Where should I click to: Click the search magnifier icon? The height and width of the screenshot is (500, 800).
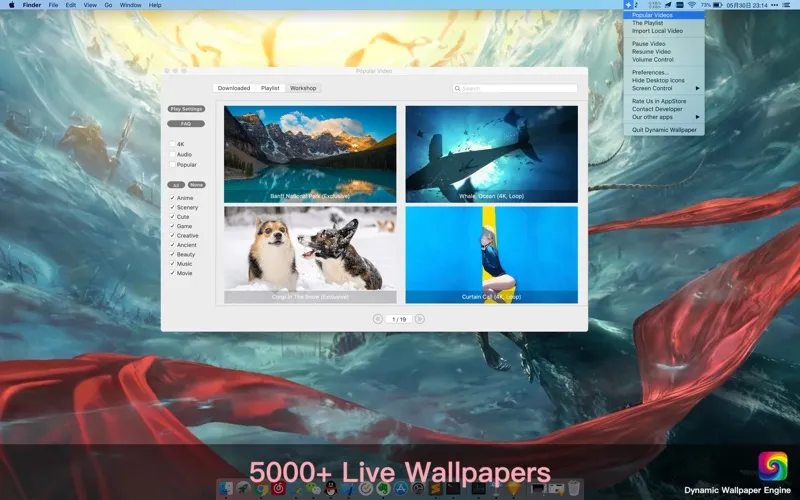(458, 88)
